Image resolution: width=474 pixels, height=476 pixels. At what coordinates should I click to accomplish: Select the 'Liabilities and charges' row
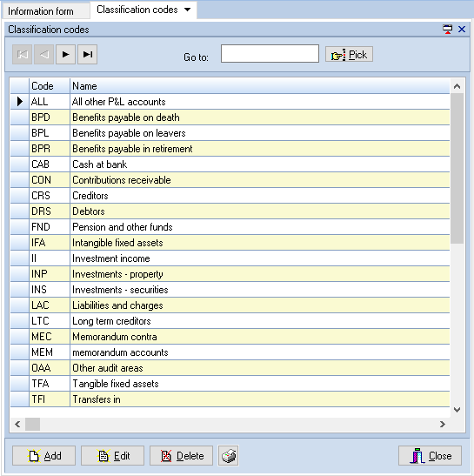point(230,305)
